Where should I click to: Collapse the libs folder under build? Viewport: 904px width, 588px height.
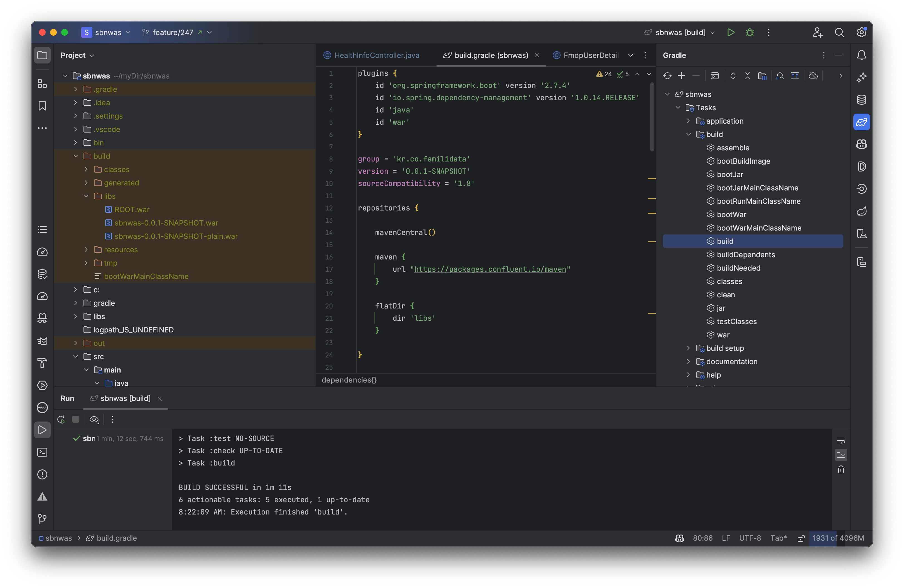click(86, 196)
